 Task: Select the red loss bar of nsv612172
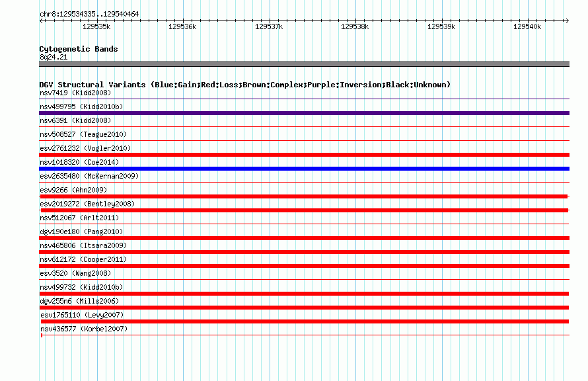(x=304, y=266)
